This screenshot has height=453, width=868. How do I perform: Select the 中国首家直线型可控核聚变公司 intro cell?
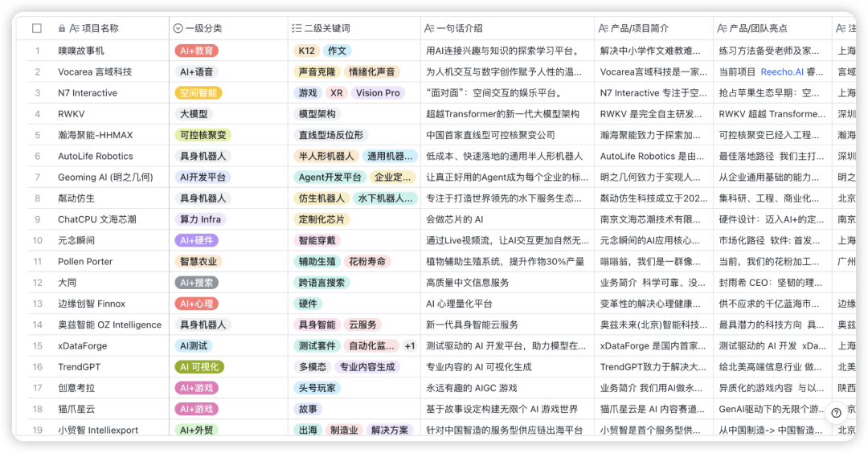(508, 135)
